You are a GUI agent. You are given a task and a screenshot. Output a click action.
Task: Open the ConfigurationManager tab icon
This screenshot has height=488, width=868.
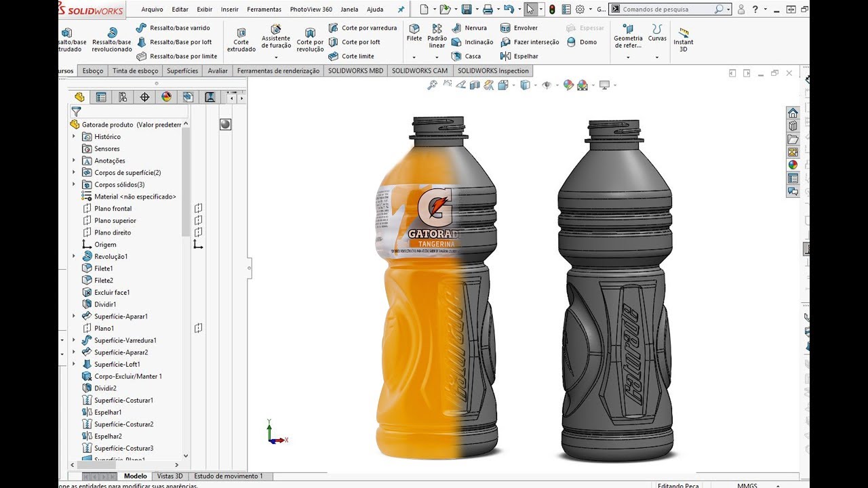[123, 97]
